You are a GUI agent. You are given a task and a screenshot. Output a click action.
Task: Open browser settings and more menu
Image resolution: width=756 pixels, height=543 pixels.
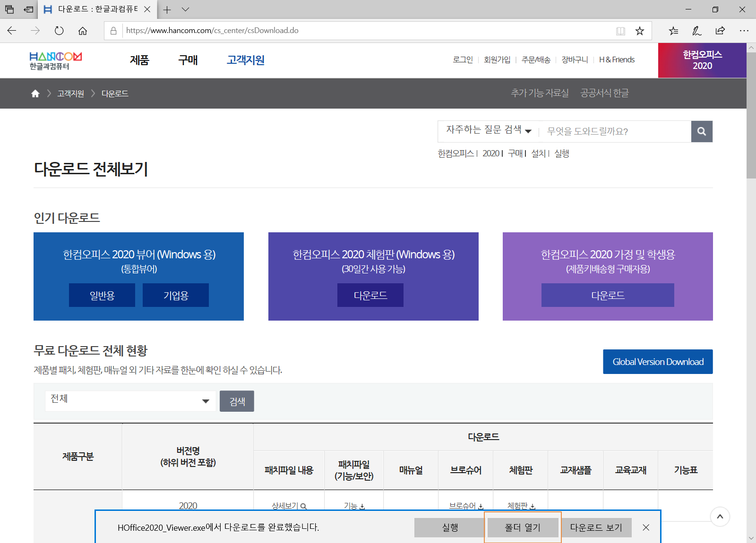(x=744, y=31)
